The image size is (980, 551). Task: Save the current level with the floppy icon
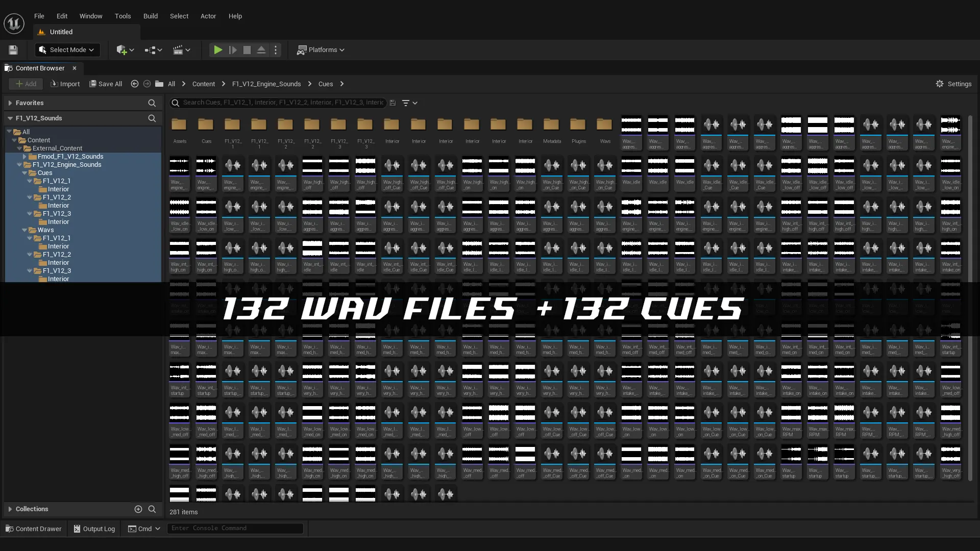[x=13, y=50]
